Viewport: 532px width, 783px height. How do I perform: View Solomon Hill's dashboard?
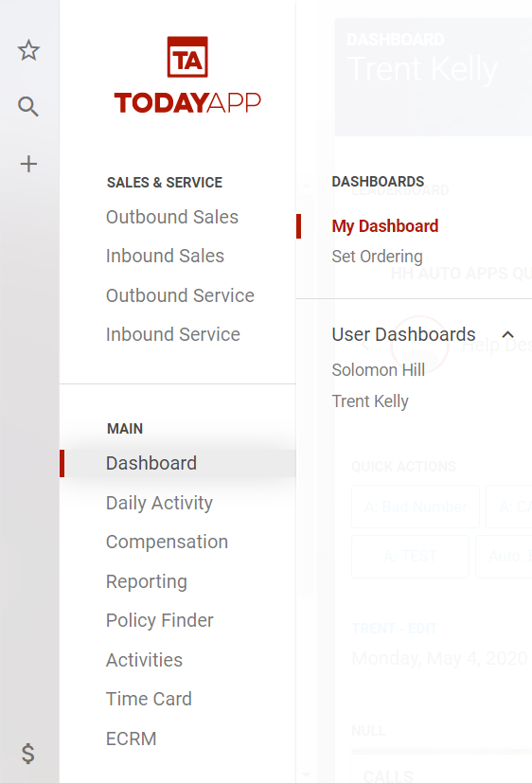click(x=379, y=370)
